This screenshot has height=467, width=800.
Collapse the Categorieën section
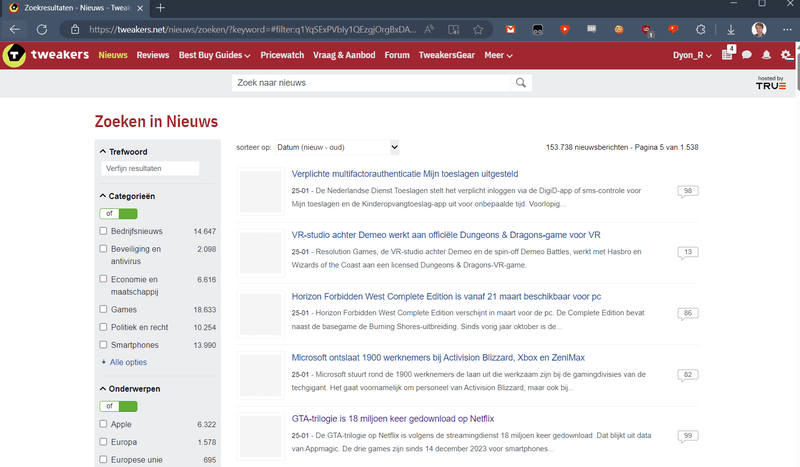[x=127, y=196]
